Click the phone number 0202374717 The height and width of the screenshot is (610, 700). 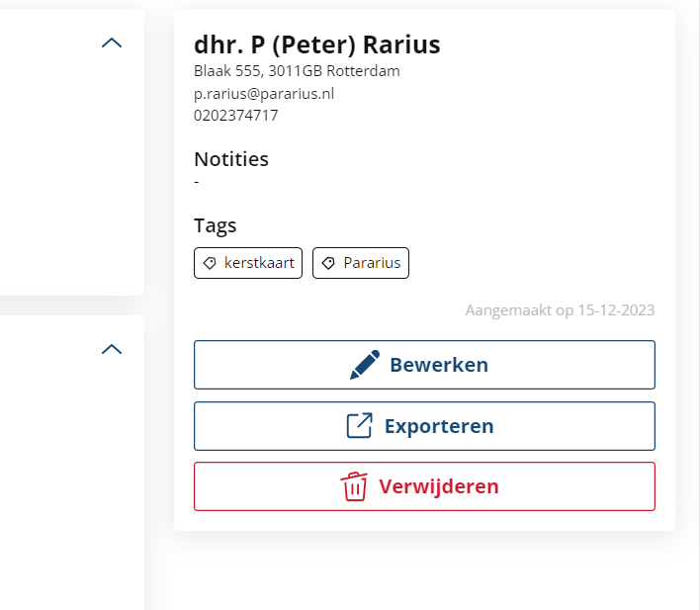pyautogui.click(x=235, y=116)
